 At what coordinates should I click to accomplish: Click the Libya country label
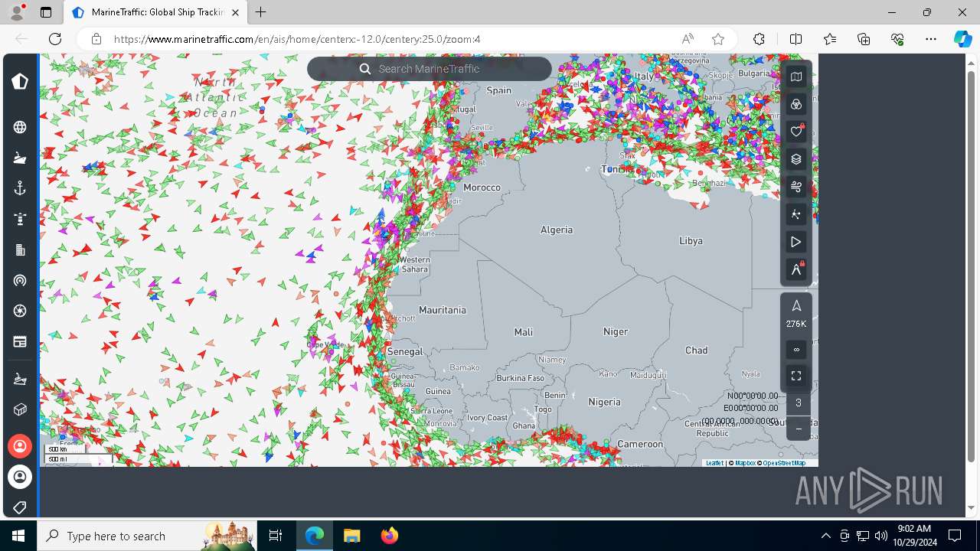point(691,240)
